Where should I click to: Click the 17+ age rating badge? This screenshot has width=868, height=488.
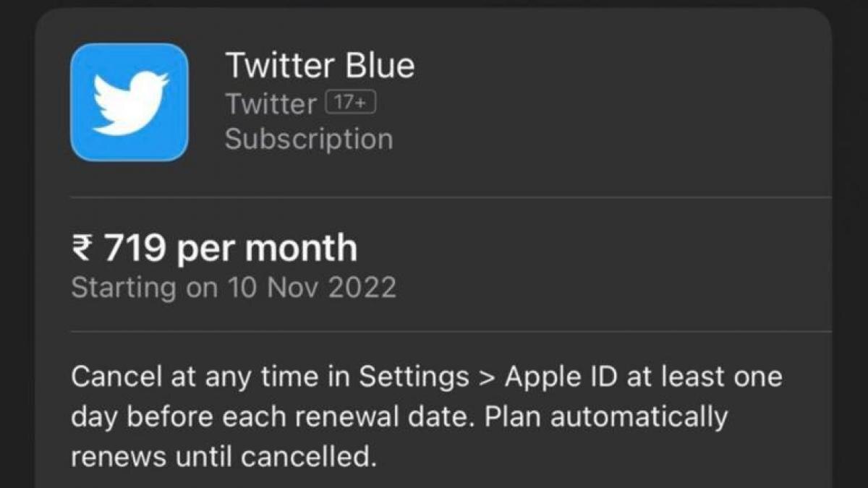(x=351, y=103)
